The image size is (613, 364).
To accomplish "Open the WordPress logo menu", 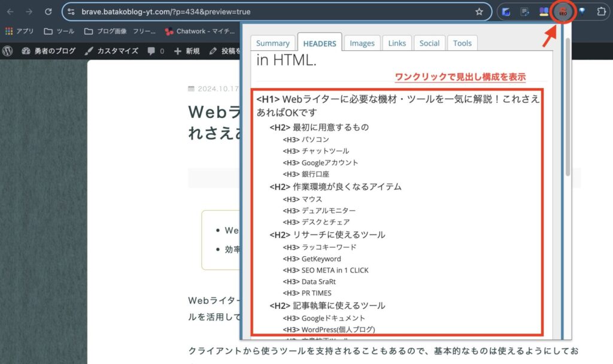I will tap(7, 51).
